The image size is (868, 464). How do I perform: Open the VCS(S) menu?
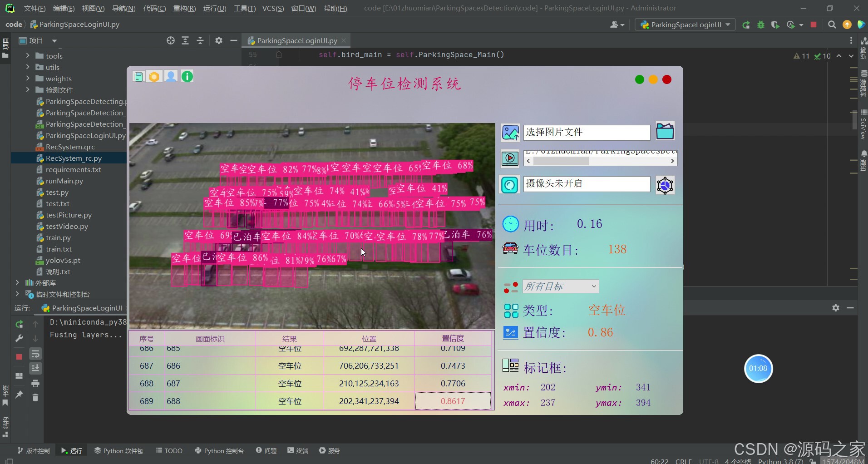coord(273,8)
